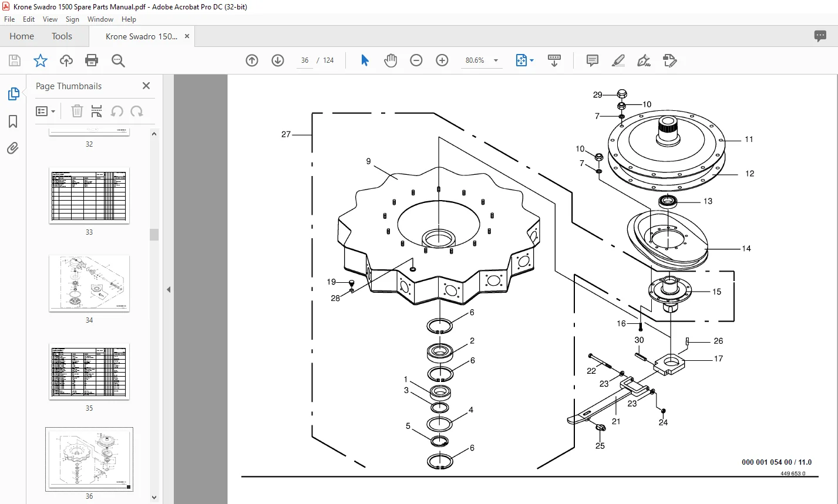The image size is (838, 504).
Task: Open Find text magnifier icon
Action: pos(118,60)
